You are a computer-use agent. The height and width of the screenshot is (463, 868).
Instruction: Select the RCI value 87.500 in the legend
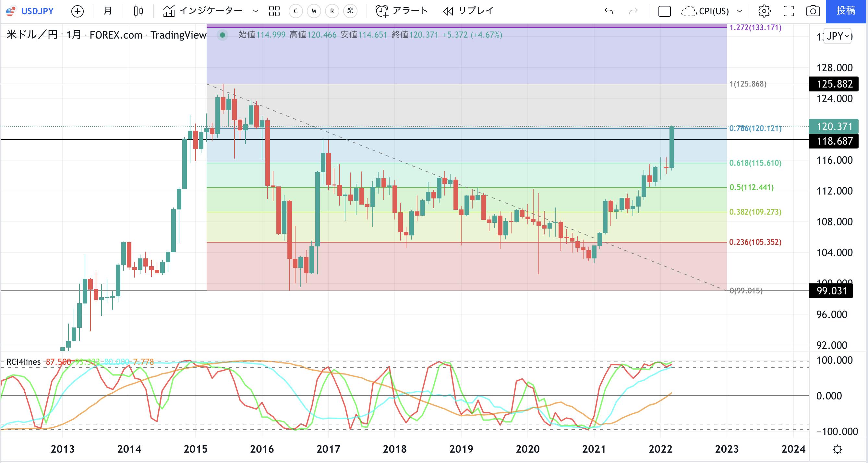pos(58,362)
